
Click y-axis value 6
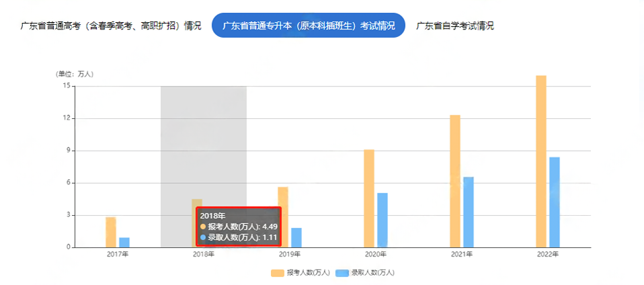click(x=69, y=183)
